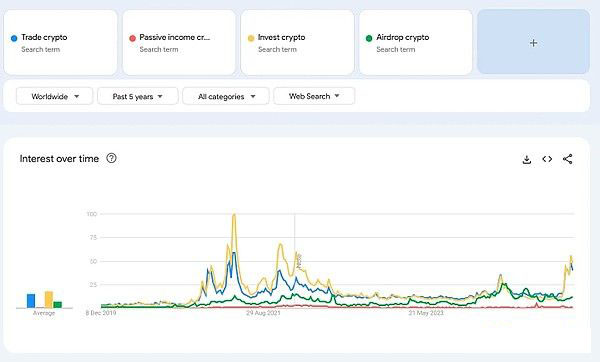Select the Trade crypto search term card
The width and height of the screenshot is (600, 362).
[60, 42]
